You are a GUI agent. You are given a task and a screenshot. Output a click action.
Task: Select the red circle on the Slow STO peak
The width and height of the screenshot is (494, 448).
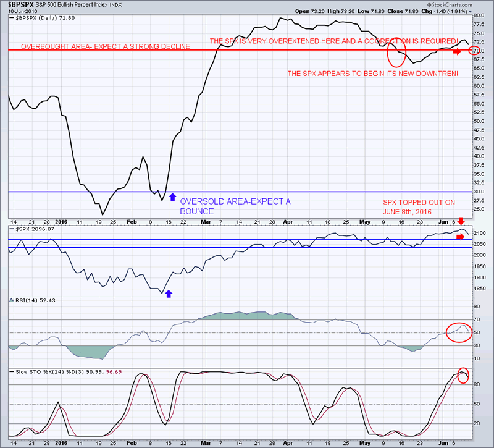463,374
